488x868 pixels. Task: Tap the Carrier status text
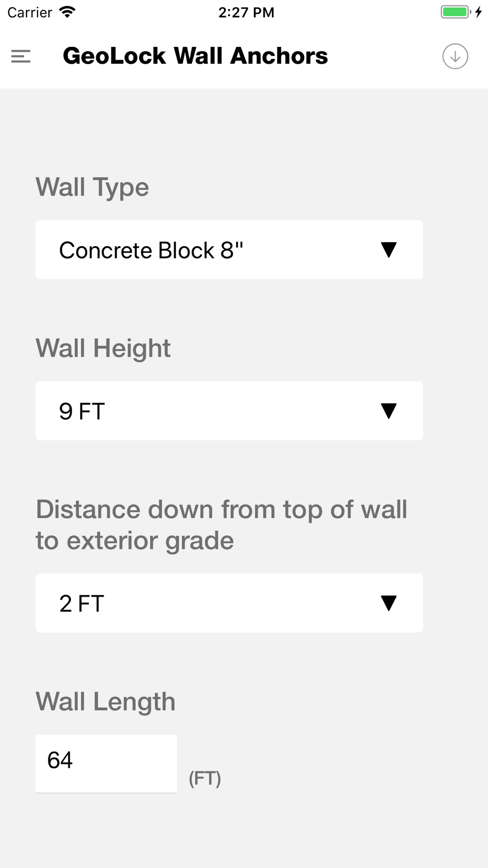tap(30, 12)
